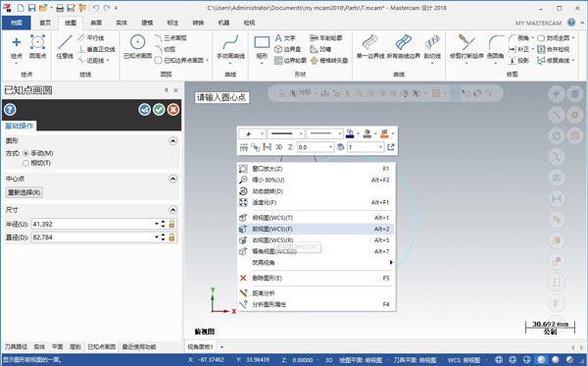Switch to the 刀具路径 bottom panel tab
This screenshot has width=588, height=366.
pyautogui.click(x=16, y=346)
